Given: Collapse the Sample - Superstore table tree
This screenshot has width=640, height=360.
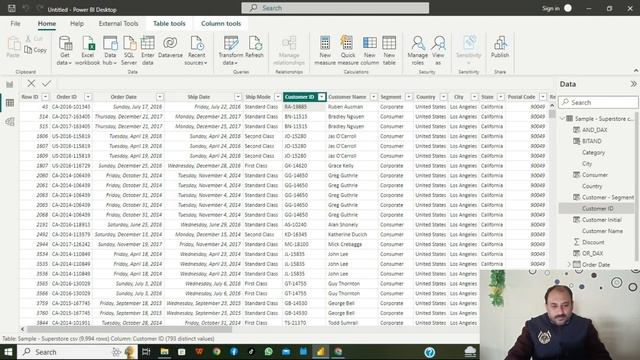Looking at the screenshot, I should [562, 119].
